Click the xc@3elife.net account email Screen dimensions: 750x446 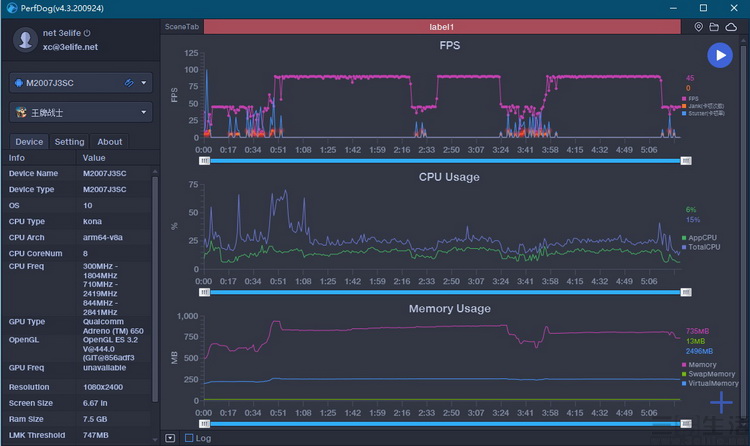point(70,47)
